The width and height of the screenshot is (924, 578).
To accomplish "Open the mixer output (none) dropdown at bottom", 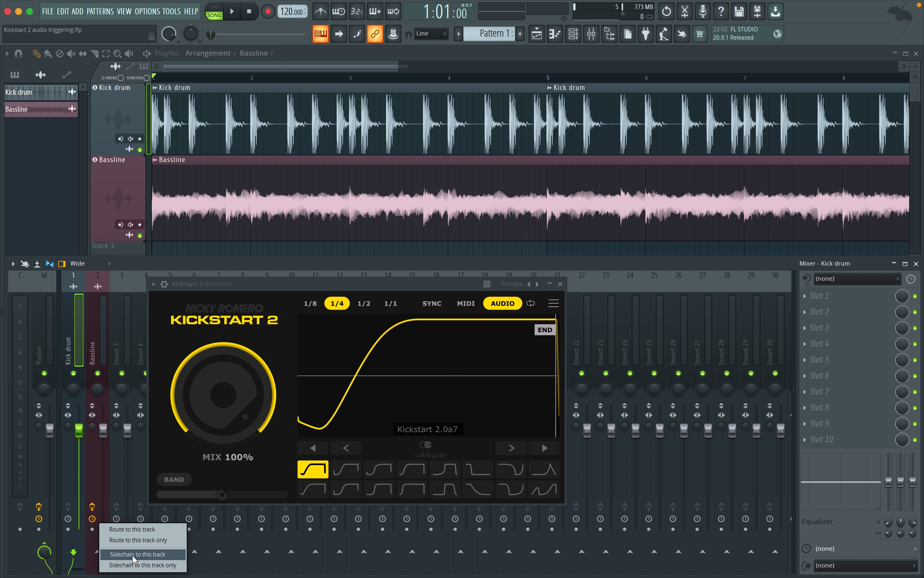I will (x=865, y=565).
